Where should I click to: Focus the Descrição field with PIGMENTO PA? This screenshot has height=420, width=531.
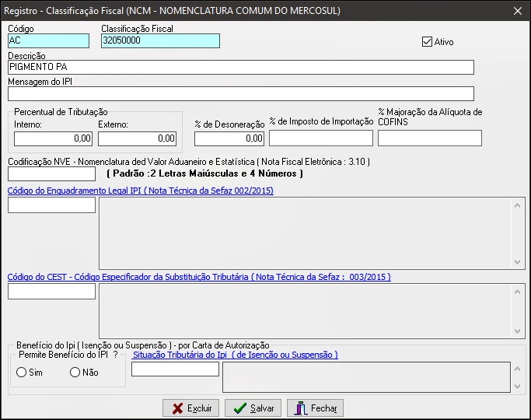pos(241,67)
